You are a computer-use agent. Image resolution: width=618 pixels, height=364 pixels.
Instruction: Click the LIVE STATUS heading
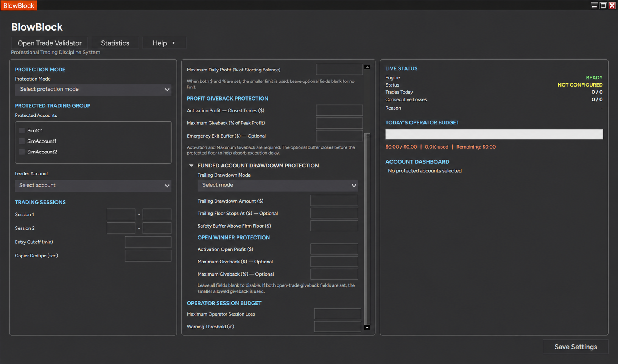tap(401, 68)
